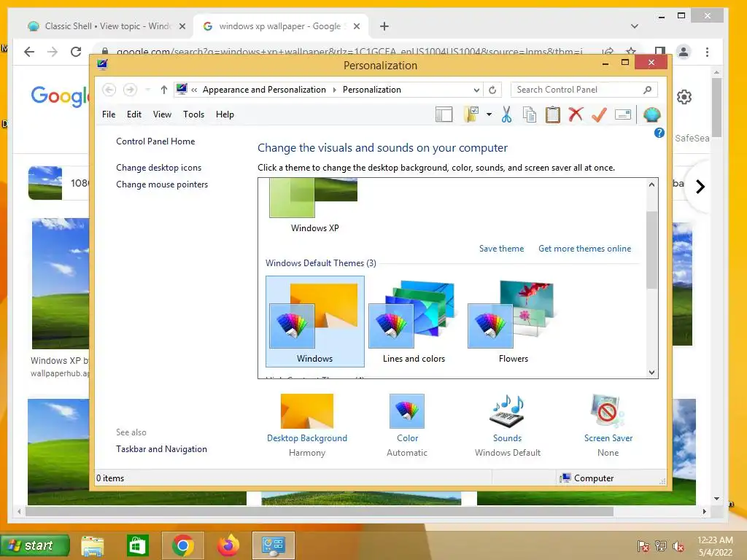
Task: Expand the address bar history dropdown
Action: pos(476,90)
